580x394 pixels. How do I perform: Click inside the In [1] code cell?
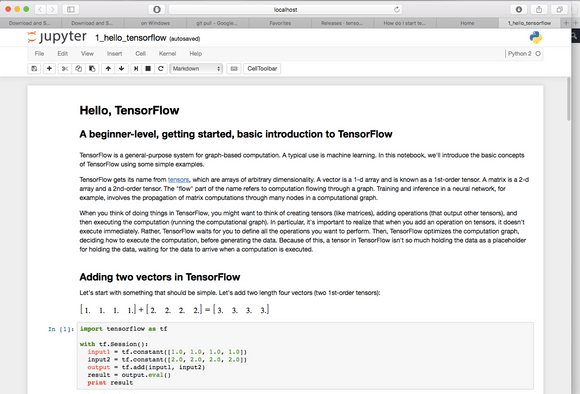305,356
